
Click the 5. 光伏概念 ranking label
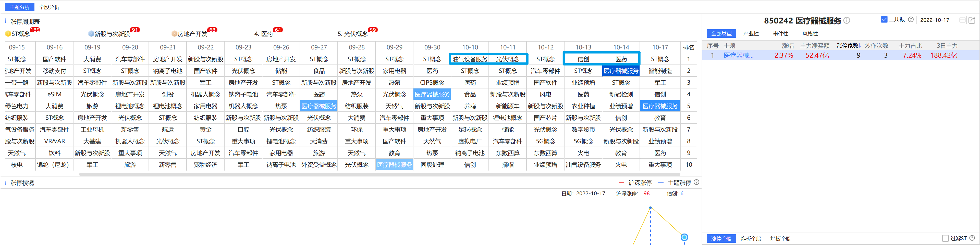point(352,34)
